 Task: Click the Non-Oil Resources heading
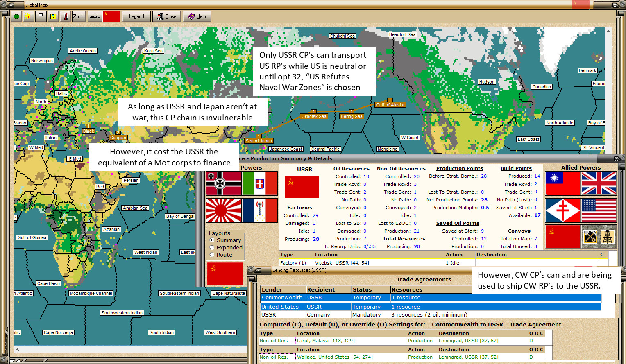[401, 169]
